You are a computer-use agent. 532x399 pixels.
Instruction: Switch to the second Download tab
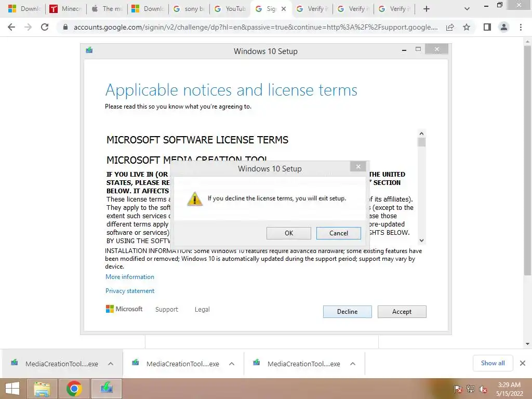[148, 9]
